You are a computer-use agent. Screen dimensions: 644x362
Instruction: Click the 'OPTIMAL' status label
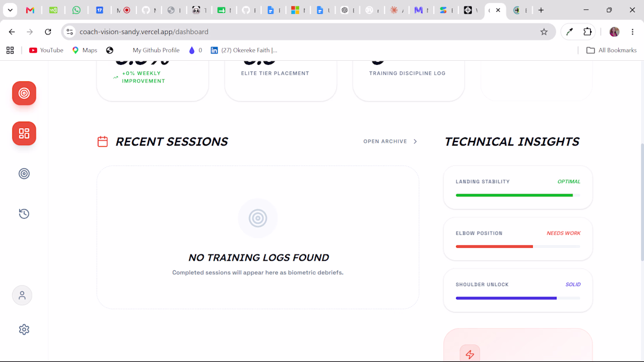(569, 181)
